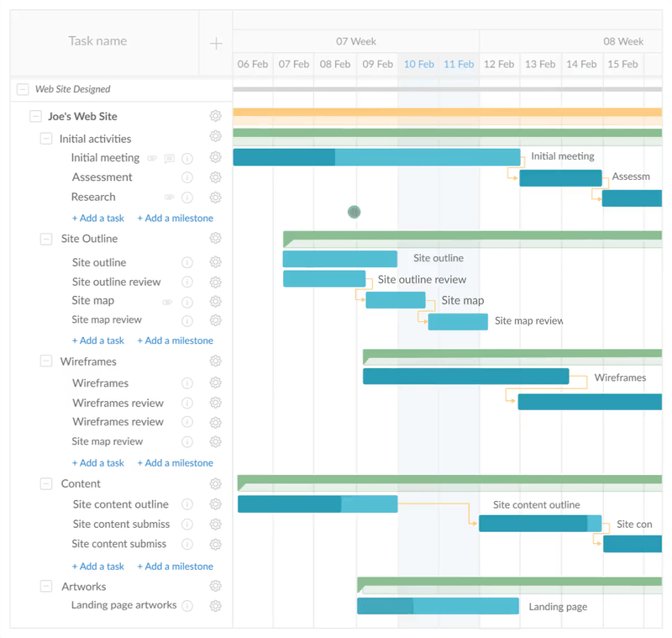Add a task under Wireframes group
The width and height of the screenshot is (672, 638).
click(x=98, y=463)
